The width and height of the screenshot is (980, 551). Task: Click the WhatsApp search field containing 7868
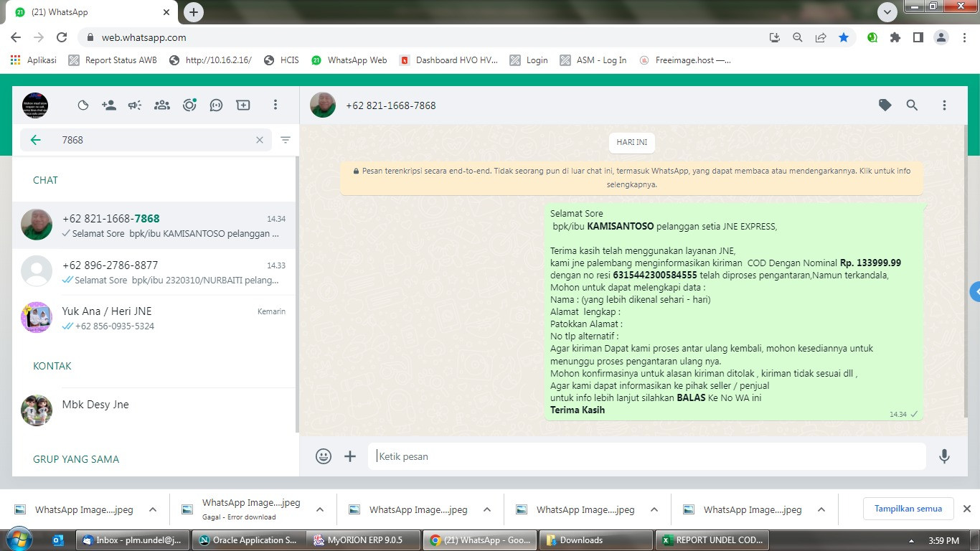point(146,140)
